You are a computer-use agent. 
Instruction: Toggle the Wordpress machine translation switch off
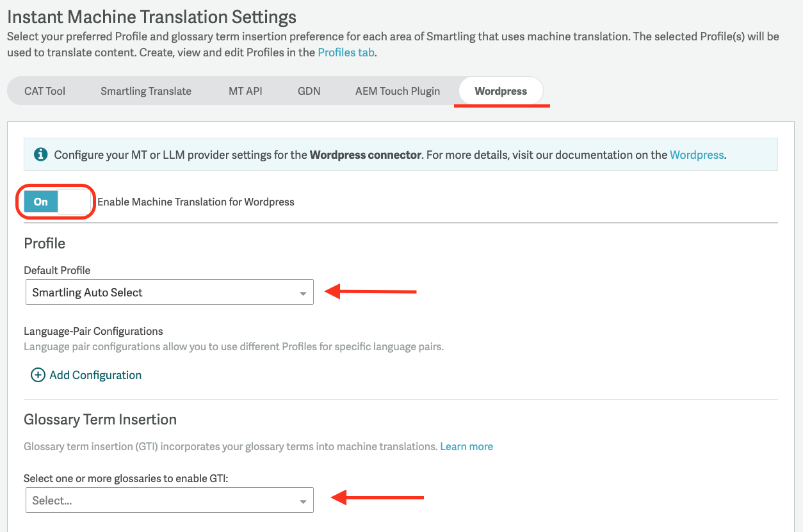pos(56,202)
